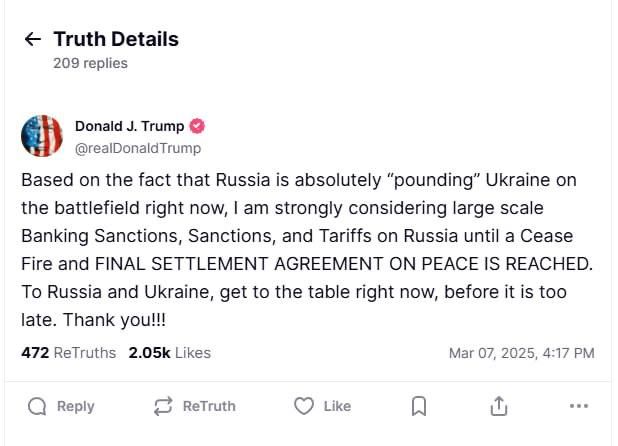Open Donald J. Trump's profile avatar

click(42, 136)
